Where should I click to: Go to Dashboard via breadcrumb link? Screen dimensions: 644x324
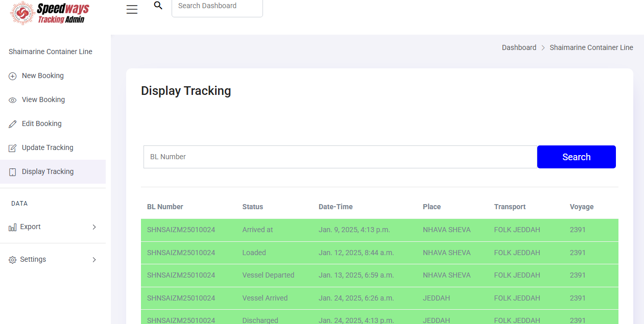tap(519, 47)
